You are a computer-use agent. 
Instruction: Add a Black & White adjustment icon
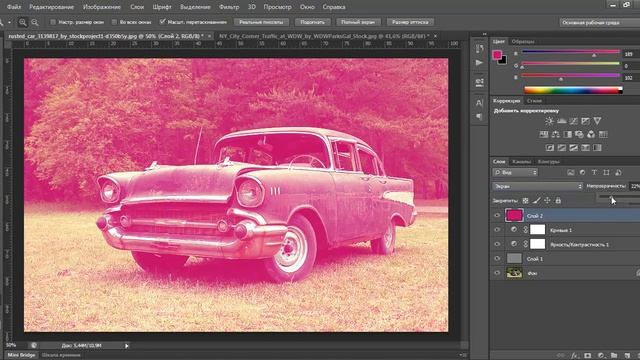tap(567, 134)
